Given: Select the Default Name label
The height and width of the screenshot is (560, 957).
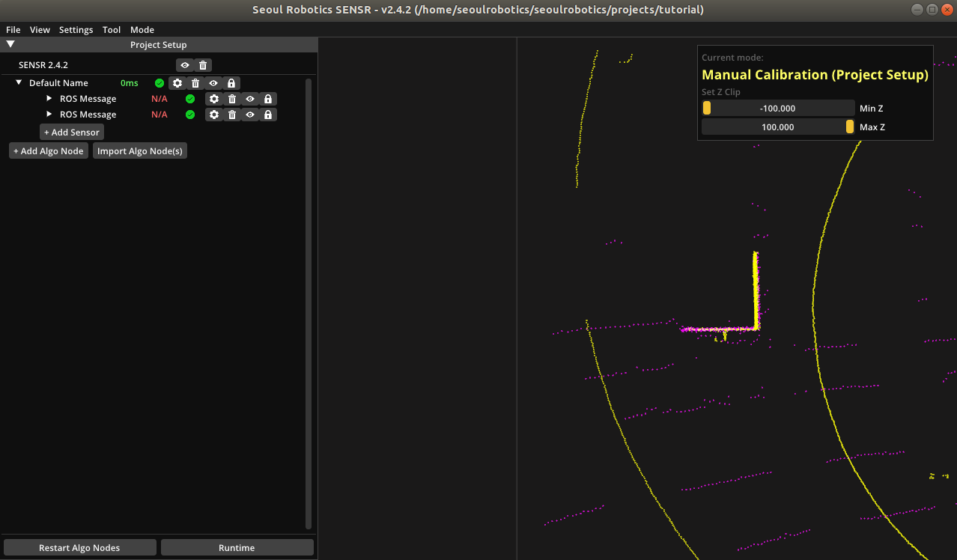Looking at the screenshot, I should (x=58, y=83).
